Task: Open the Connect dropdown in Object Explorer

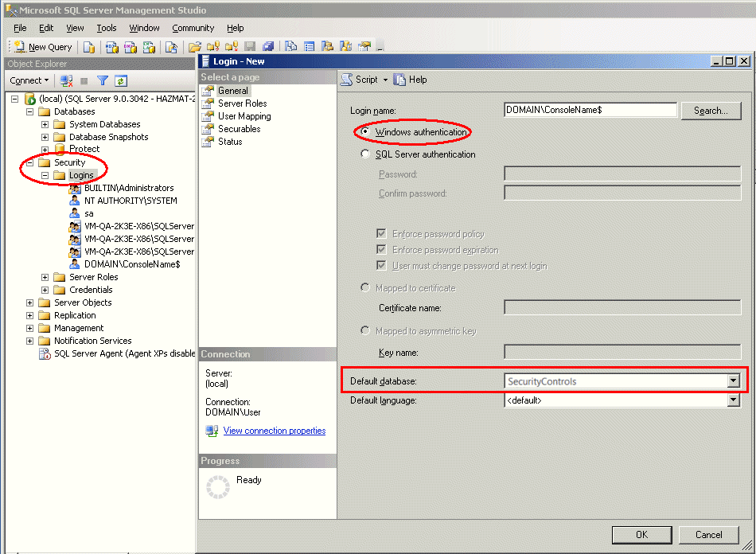Action: [x=29, y=80]
